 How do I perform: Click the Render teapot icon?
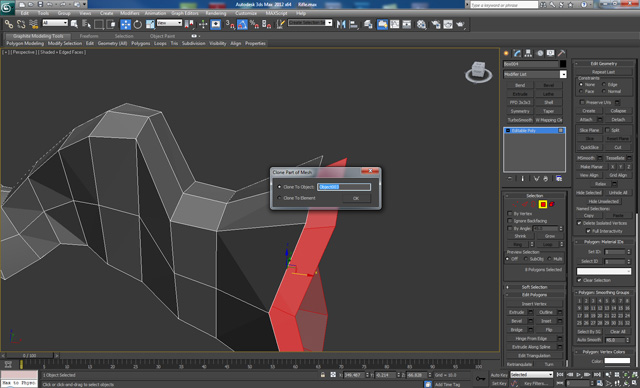460,24
